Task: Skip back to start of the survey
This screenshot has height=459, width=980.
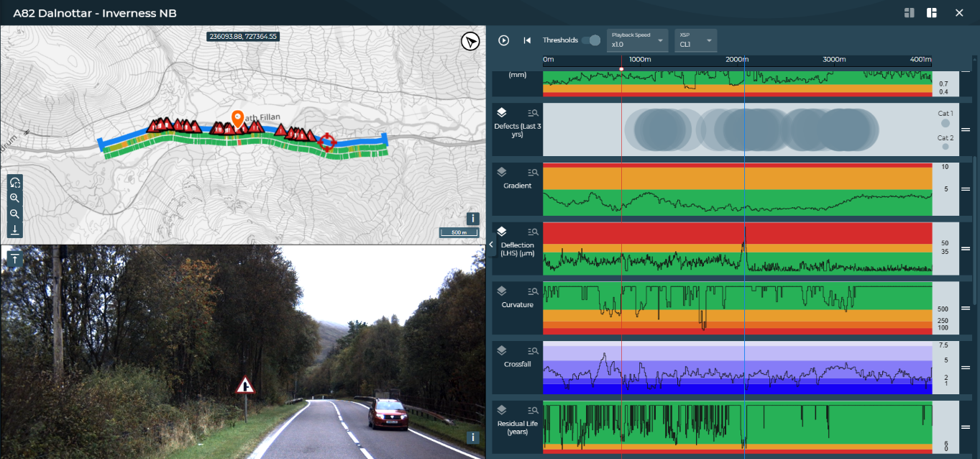Action: pos(527,40)
